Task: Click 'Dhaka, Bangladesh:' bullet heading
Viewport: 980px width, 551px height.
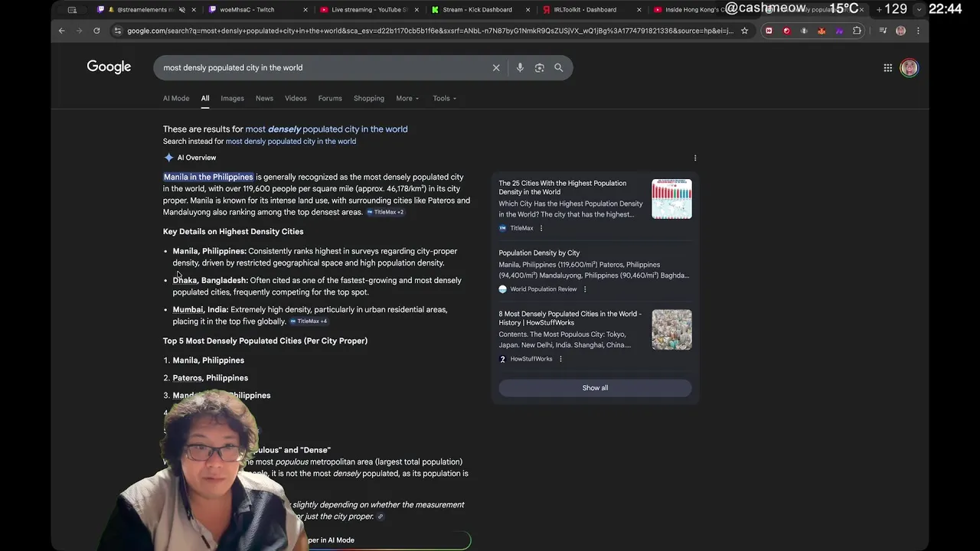Action: point(211,280)
